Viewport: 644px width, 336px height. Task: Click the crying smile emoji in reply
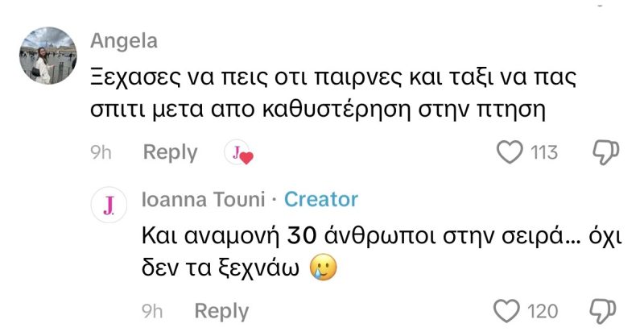[x=322, y=268]
